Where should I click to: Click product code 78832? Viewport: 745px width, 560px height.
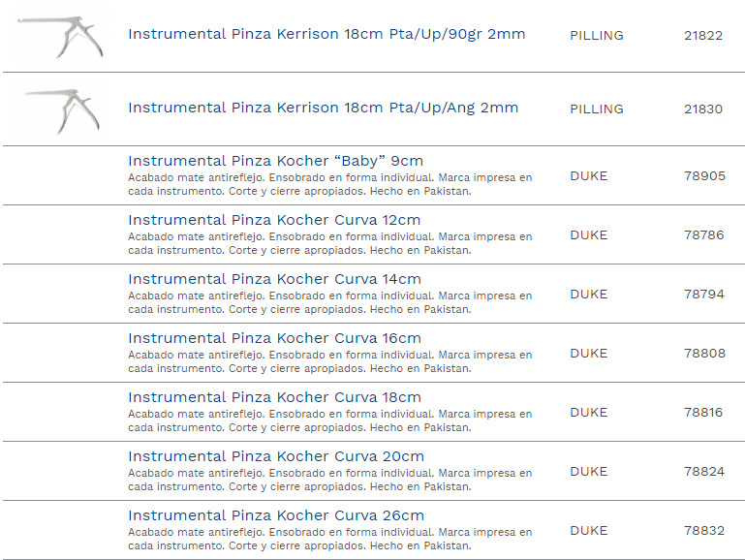[703, 531]
